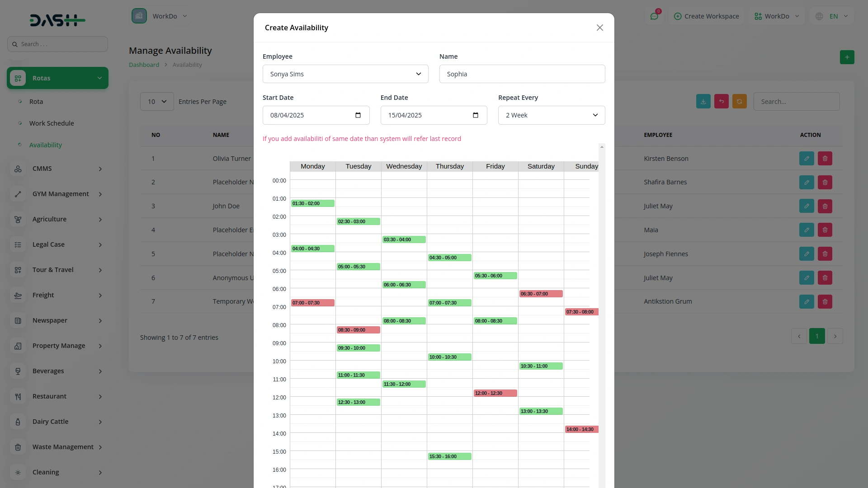Click the orange refresh icon
The height and width of the screenshot is (488, 868).
739,102
